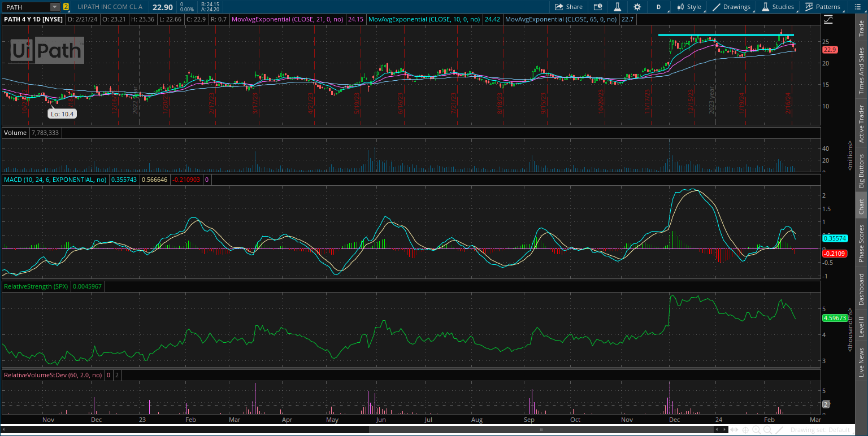Screen dimensions: 868x436
Task: Click the RelativeVolumeStDev study label
Action: [54, 374]
